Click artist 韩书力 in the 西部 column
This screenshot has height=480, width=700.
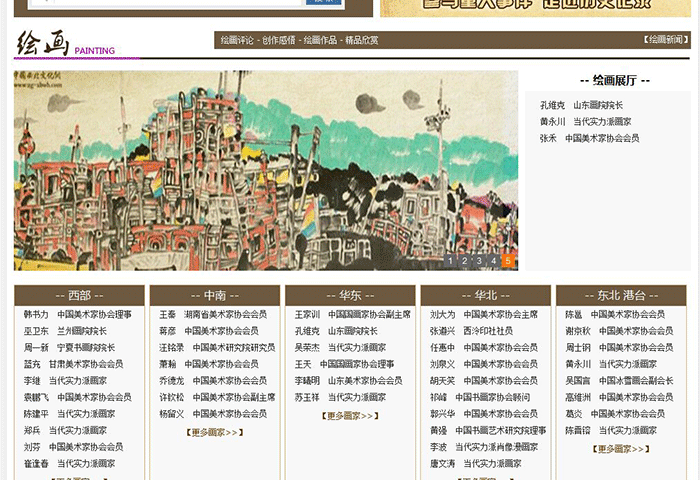[36, 315]
